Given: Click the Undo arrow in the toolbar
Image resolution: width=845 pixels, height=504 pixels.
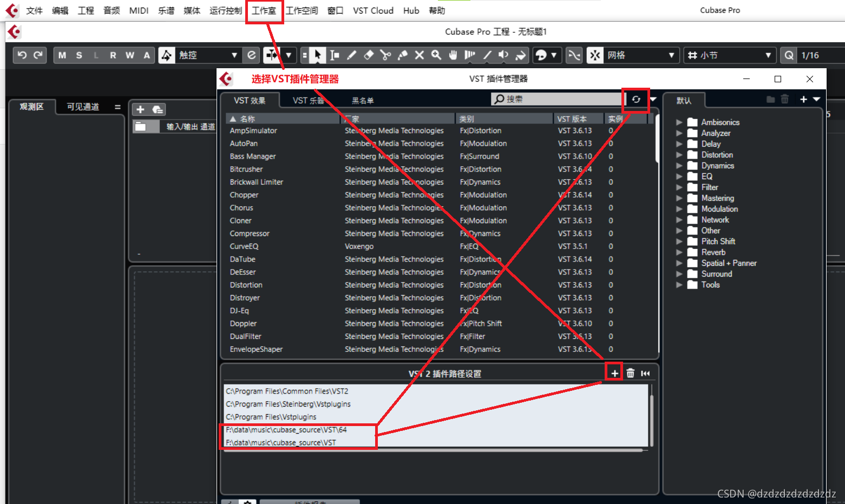Looking at the screenshot, I should 22,55.
